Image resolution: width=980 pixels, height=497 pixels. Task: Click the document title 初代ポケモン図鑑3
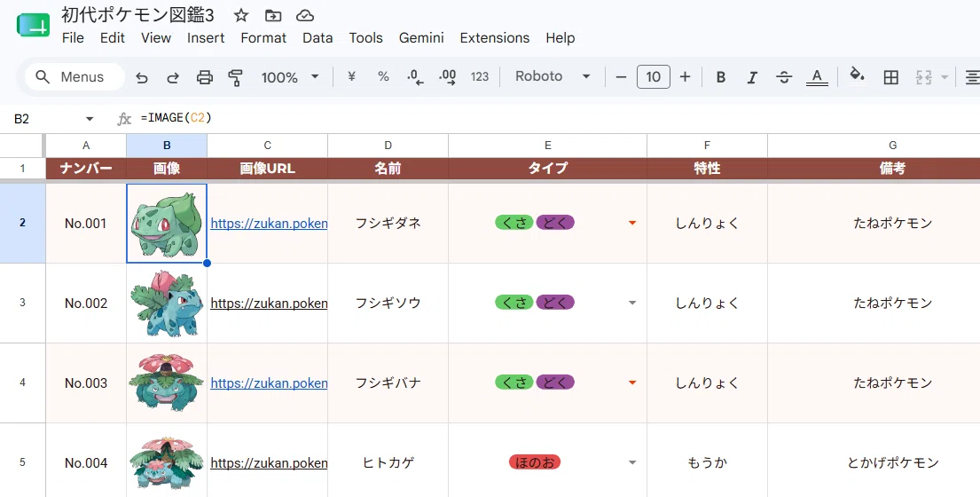pos(137,15)
